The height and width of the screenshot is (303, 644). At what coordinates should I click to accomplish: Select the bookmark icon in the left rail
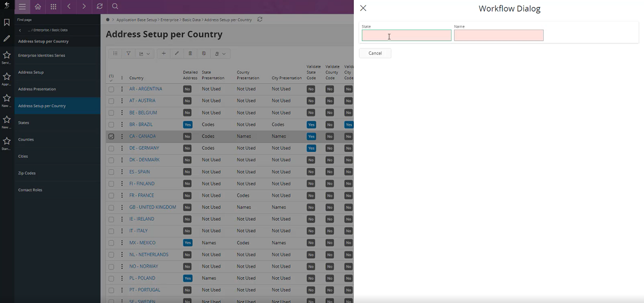[x=7, y=21]
